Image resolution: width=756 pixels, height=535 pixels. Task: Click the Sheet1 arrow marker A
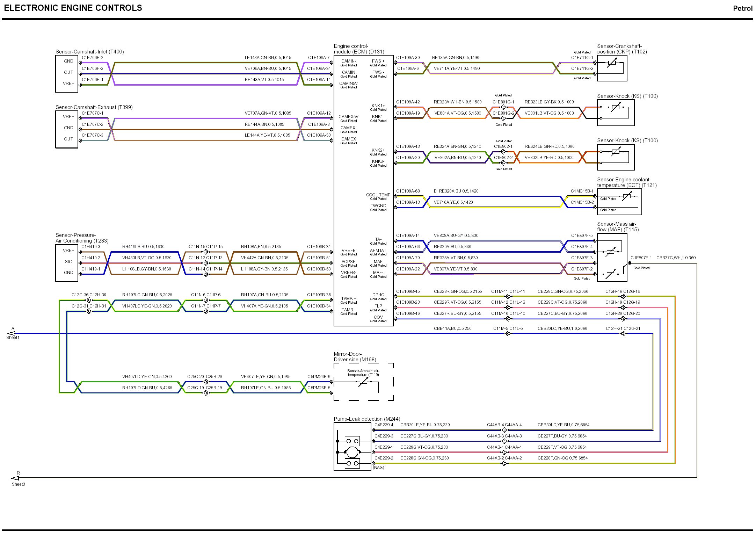click(x=12, y=333)
